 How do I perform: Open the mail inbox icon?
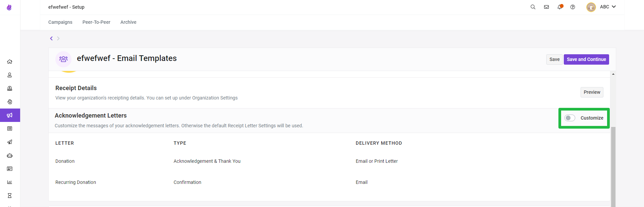546,7
